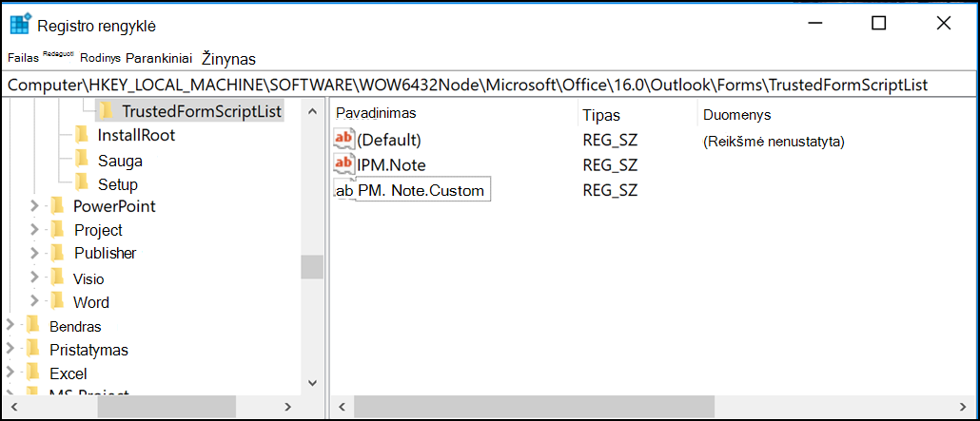Expand the Excel registry key
The image size is (980, 421).
(x=10, y=373)
